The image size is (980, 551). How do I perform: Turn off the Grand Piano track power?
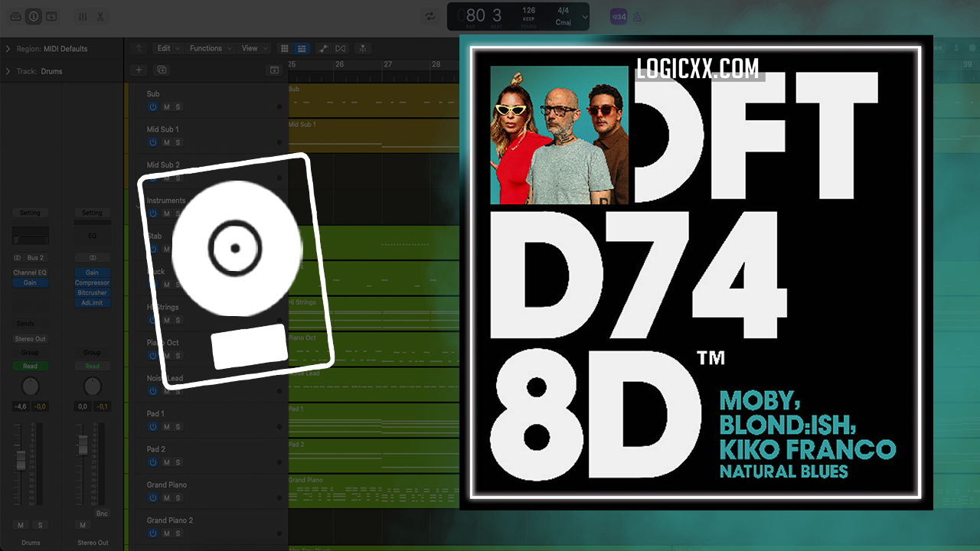[x=152, y=497]
